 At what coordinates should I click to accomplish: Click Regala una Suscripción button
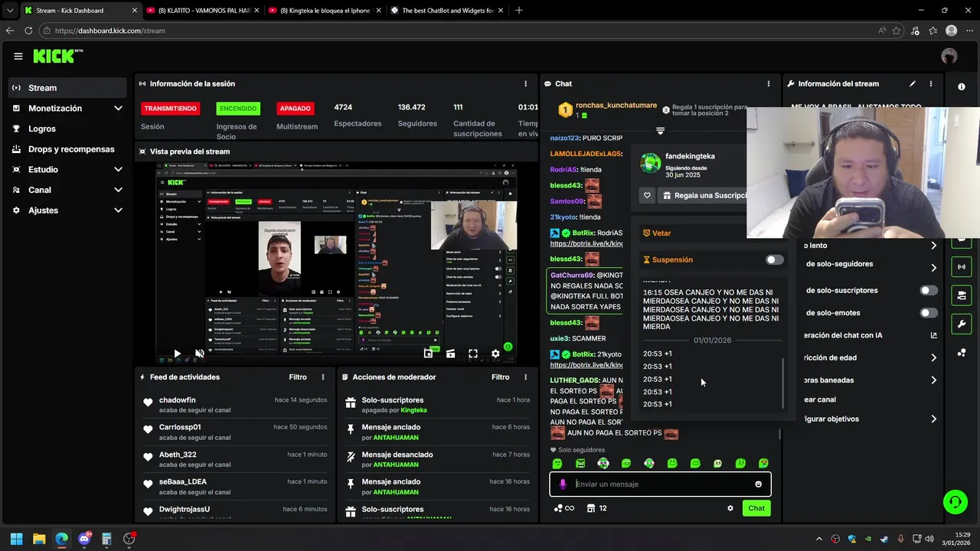pos(703,196)
